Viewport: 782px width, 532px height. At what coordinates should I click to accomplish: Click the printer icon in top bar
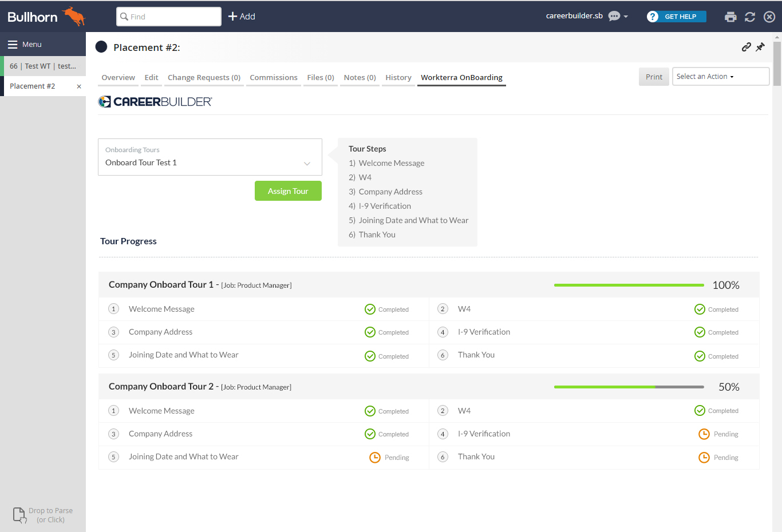pyautogui.click(x=730, y=17)
